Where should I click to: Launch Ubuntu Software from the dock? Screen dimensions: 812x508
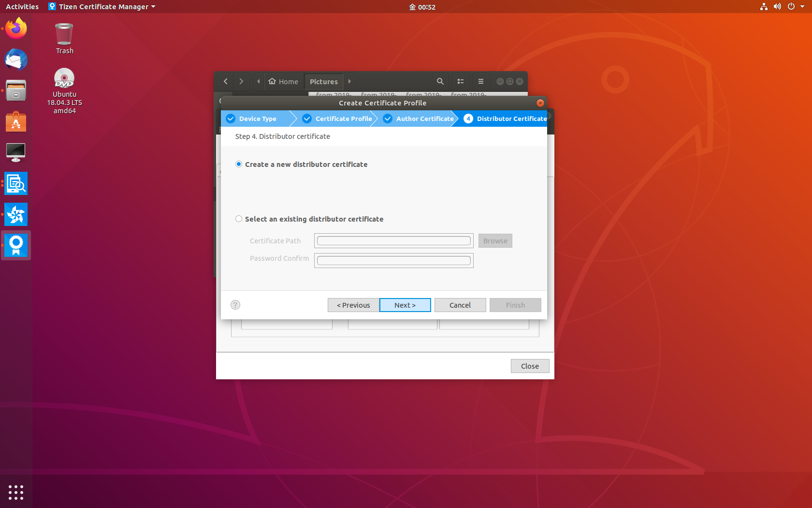pos(16,121)
